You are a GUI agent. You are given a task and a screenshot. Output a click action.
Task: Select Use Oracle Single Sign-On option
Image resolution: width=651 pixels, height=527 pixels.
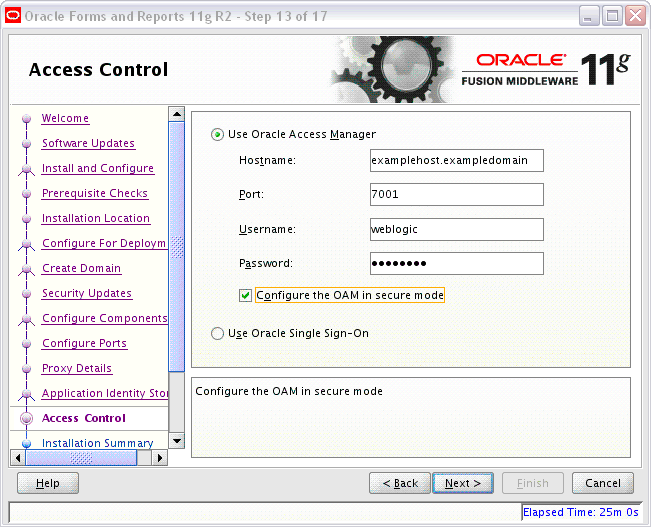pos(217,333)
